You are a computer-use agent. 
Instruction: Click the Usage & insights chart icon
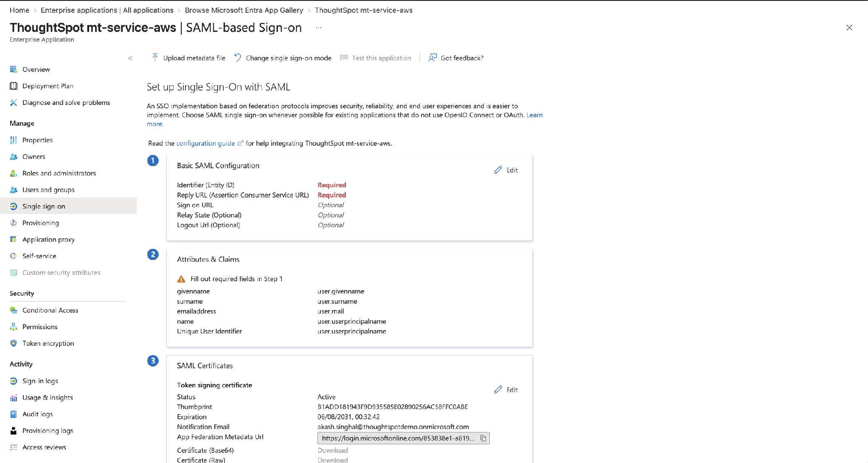(x=14, y=397)
